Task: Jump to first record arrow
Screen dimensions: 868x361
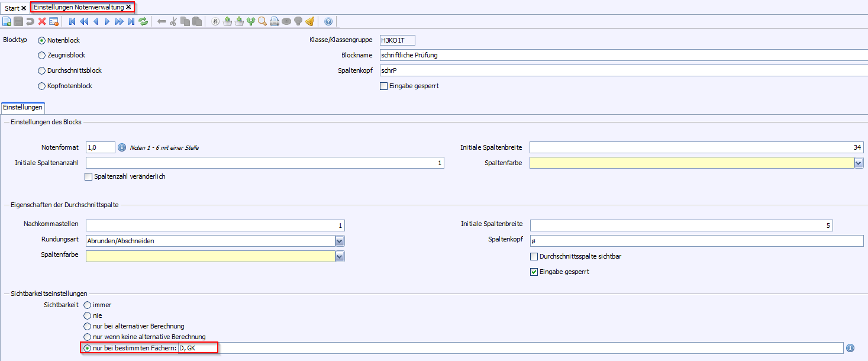Action: [x=72, y=21]
